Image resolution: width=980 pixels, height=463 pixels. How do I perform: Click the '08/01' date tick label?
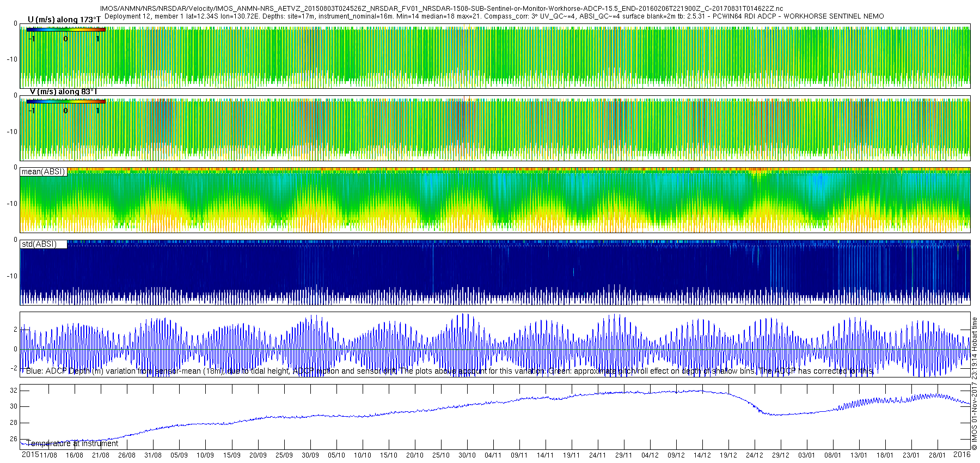tap(832, 455)
